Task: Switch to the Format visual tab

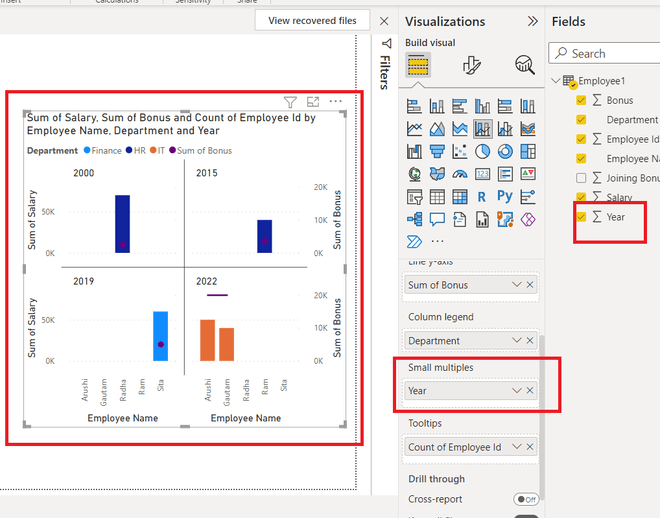Action: pyautogui.click(x=471, y=65)
